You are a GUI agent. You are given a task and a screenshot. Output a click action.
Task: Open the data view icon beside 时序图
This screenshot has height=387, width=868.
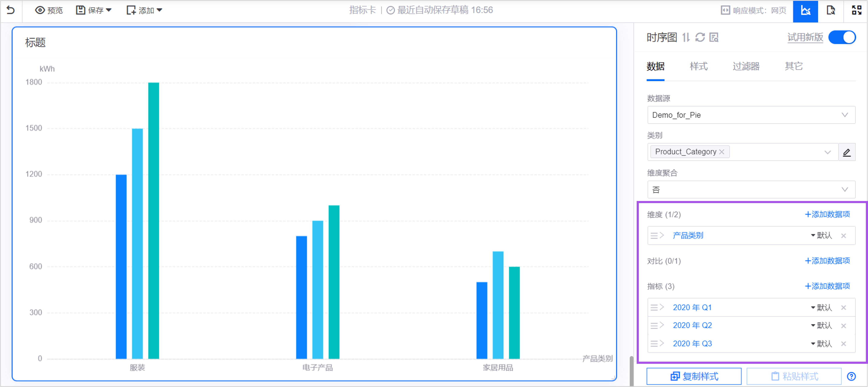click(x=714, y=37)
